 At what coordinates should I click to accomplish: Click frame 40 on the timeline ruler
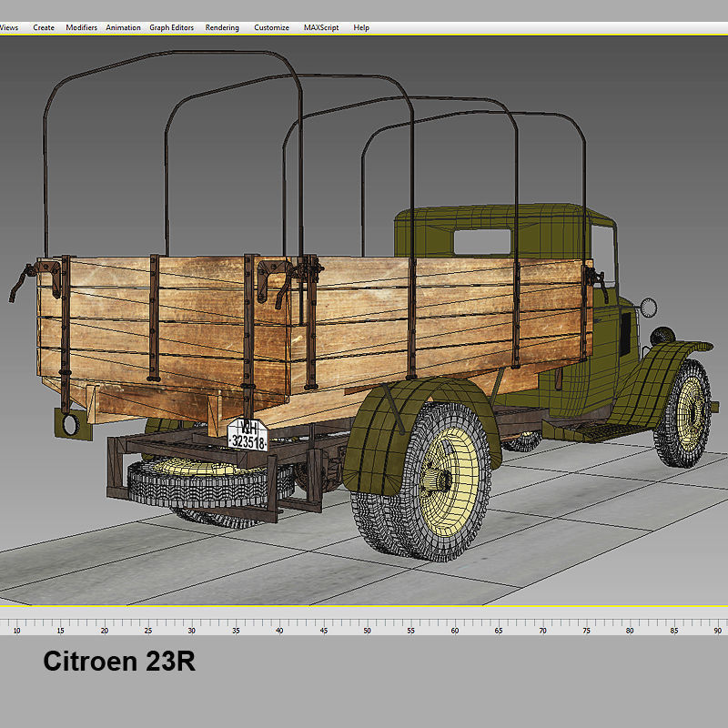click(x=279, y=631)
